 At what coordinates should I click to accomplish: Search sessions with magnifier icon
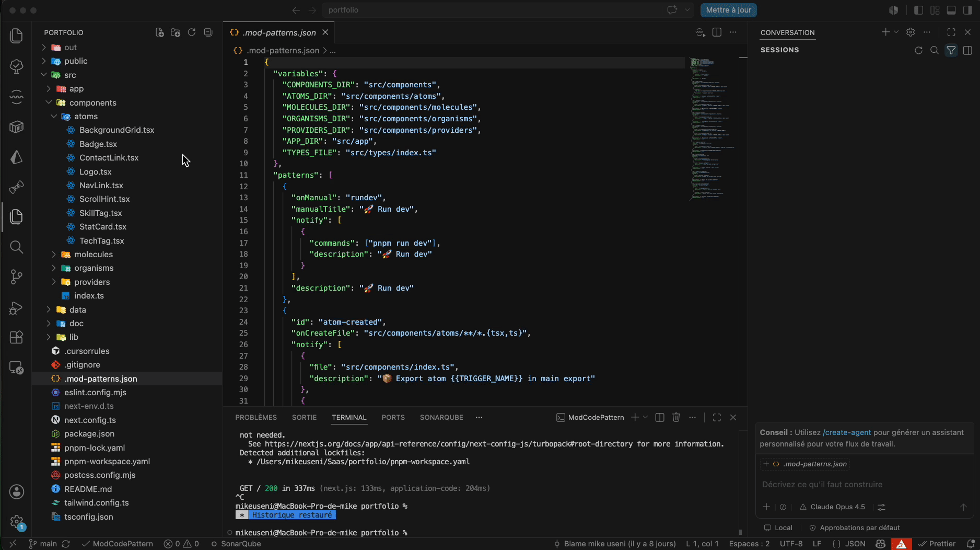(x=935, y=50)
